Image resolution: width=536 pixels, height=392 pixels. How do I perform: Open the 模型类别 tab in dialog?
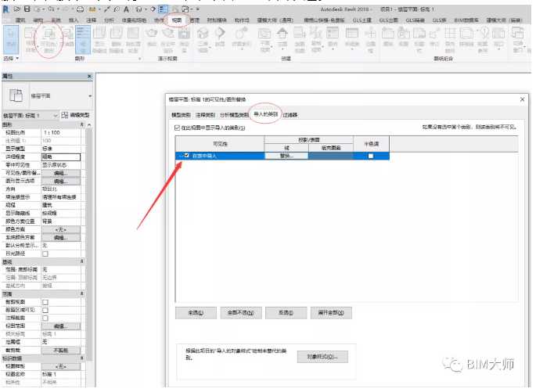click(x=182, y=115)
